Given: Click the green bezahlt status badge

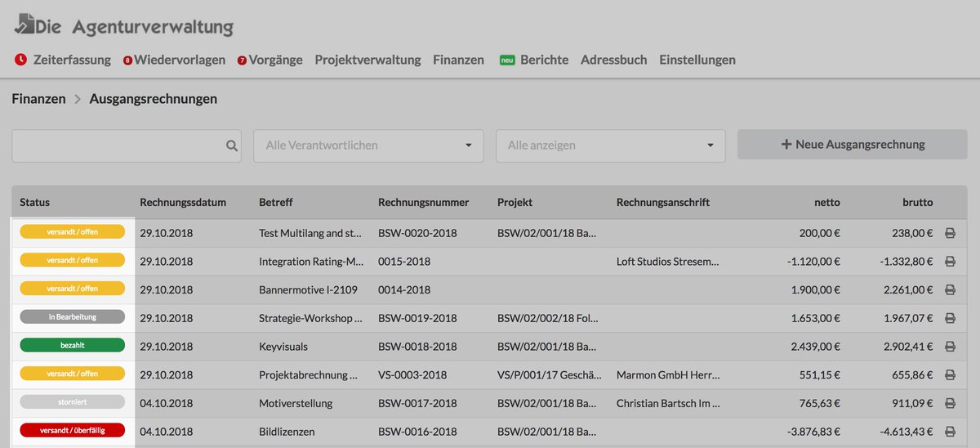Looking at the screenshot, I should [73, 346].
